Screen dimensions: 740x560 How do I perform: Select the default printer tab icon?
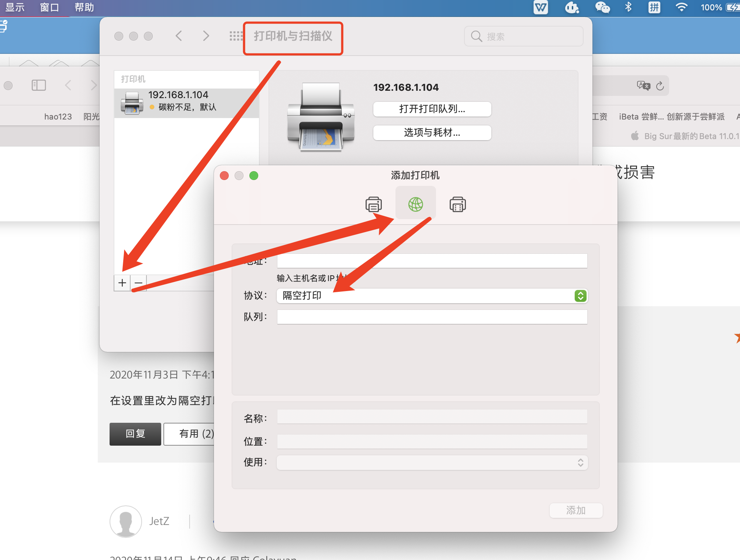coord(373,204)
